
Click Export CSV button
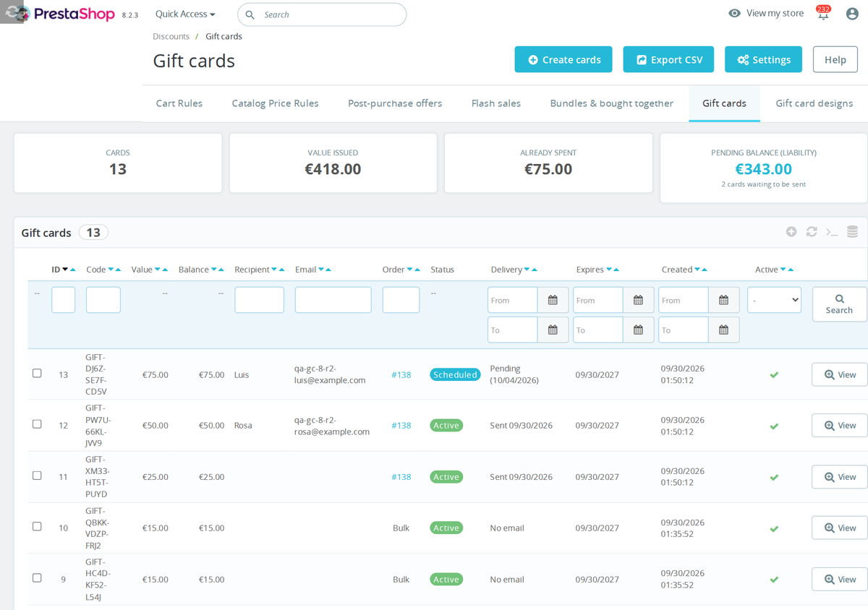(668, 59)
